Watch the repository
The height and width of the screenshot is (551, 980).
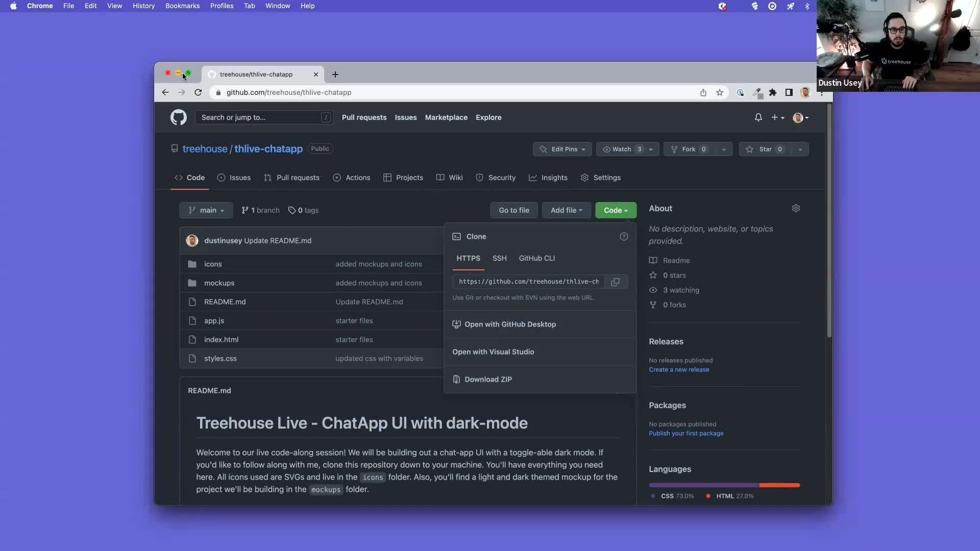click(619, 149)
